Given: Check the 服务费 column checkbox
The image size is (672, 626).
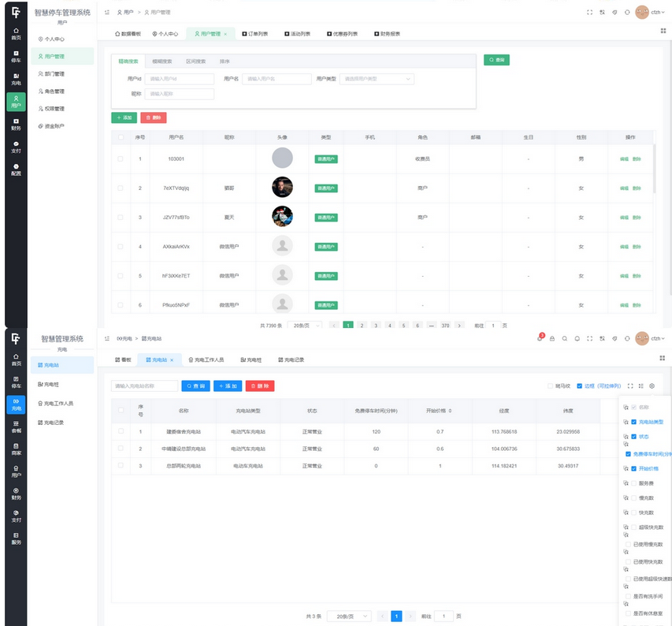Looking at the screenshot, I should [x=633, y=483].
